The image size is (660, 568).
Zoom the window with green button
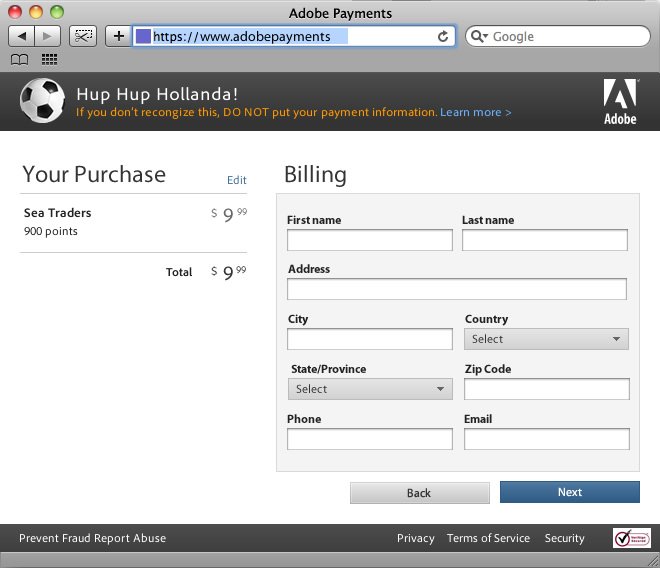57,12
